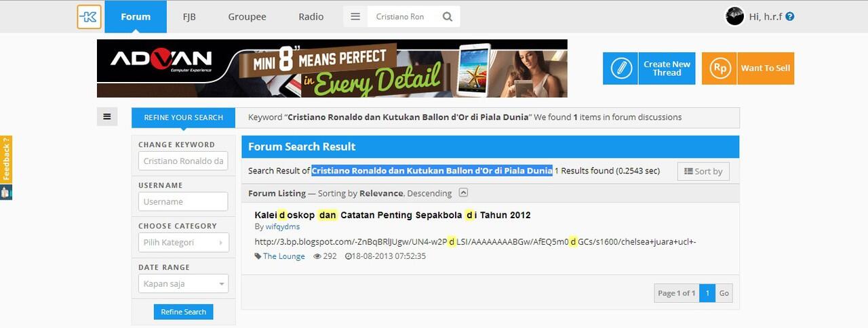The height and width of the screenshot is (328, 868).
Task: Open the Hi, h.r.f account link
Action: pos(766,16)
